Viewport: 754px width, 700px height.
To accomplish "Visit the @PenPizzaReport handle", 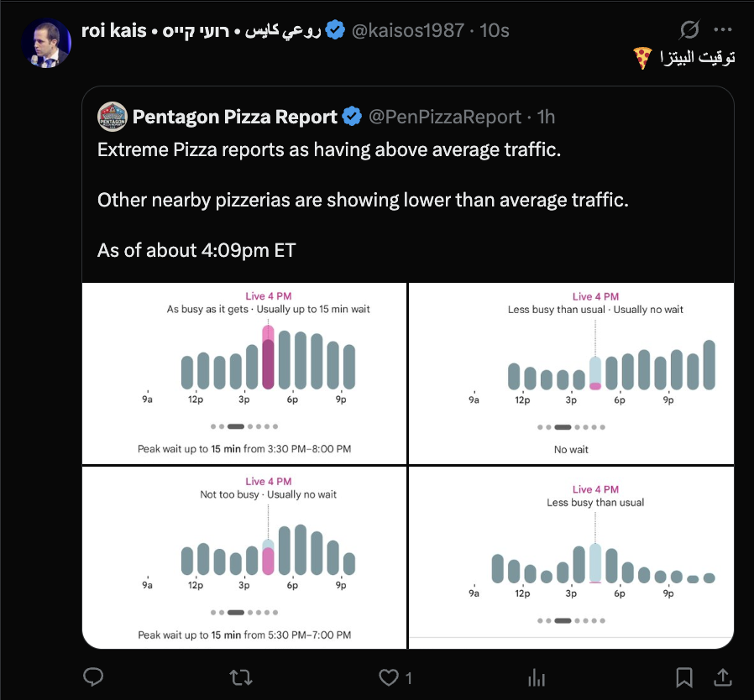I will pos(445,117).
